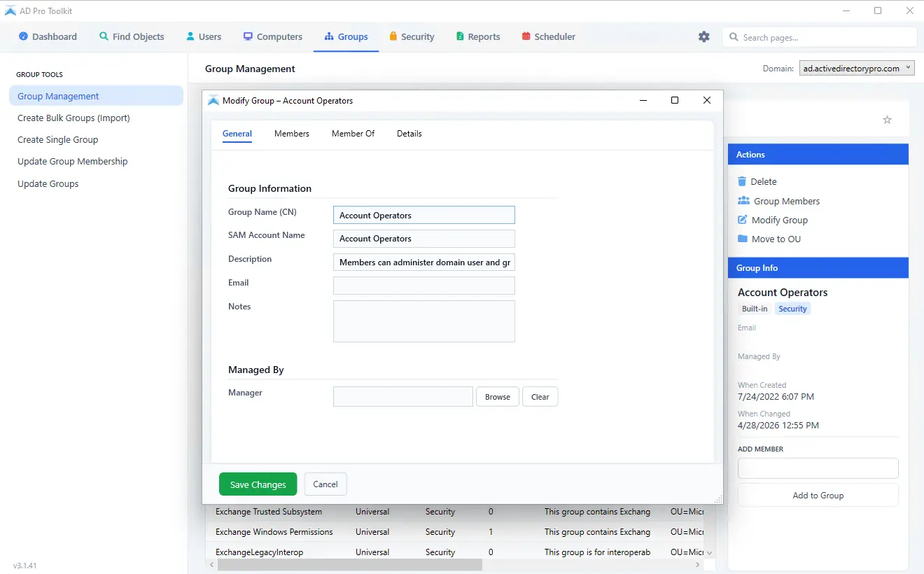Click the Scheduler calendar icon
Image resolution: width=924 pixels, height=574 pixels.
(526, 36)
